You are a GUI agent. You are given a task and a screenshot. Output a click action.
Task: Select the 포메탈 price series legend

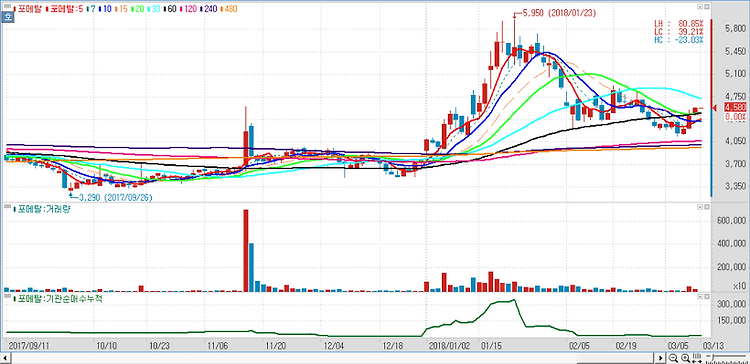point(27,9)
